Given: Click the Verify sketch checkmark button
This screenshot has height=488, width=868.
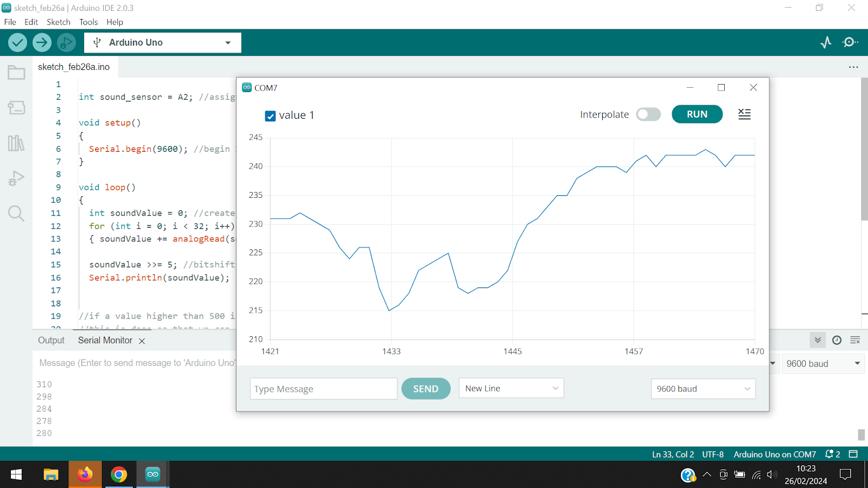Looking at the screenshot, I should pyautogui.click(x=17, y=42).
